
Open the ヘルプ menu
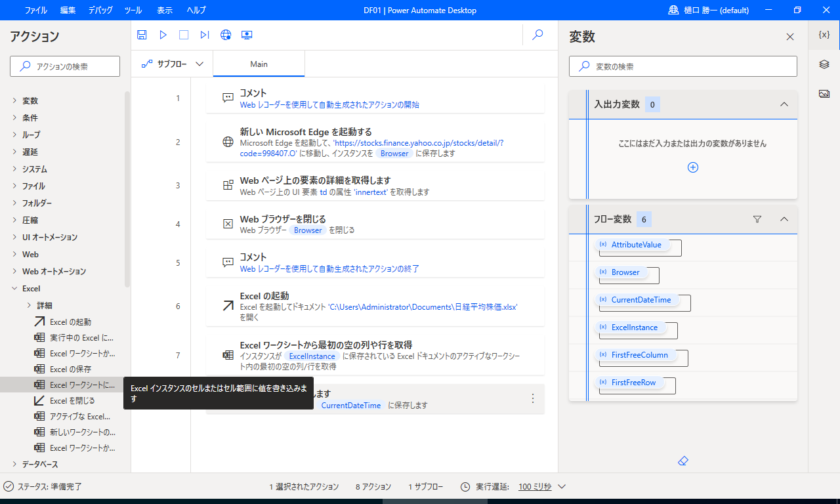click(x=196, y=10)
